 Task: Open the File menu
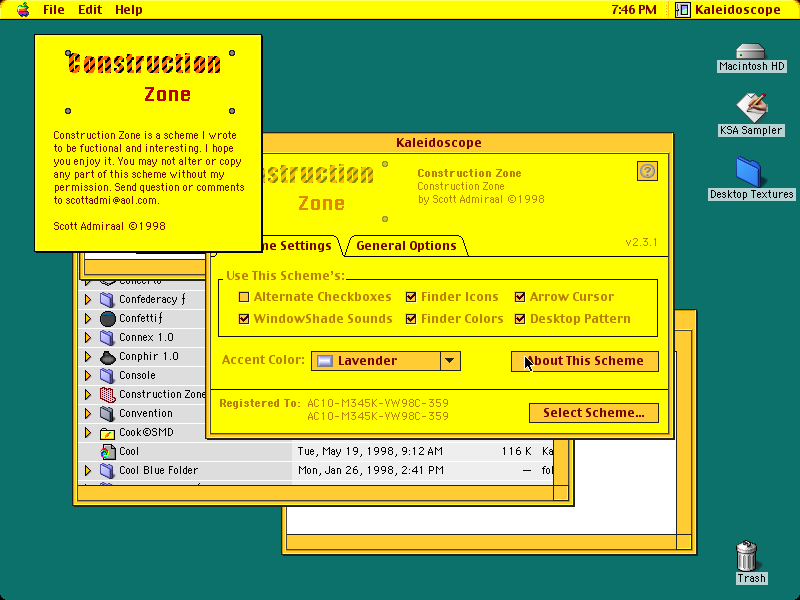click(x=54, y=10)
